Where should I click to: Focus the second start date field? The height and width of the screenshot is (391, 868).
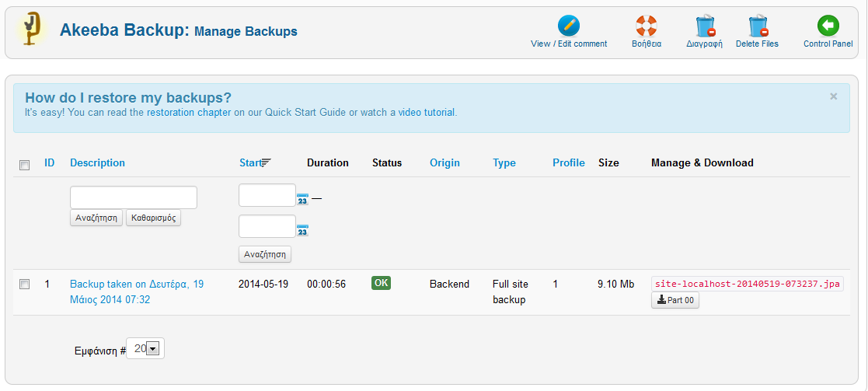tap(267, 226)
